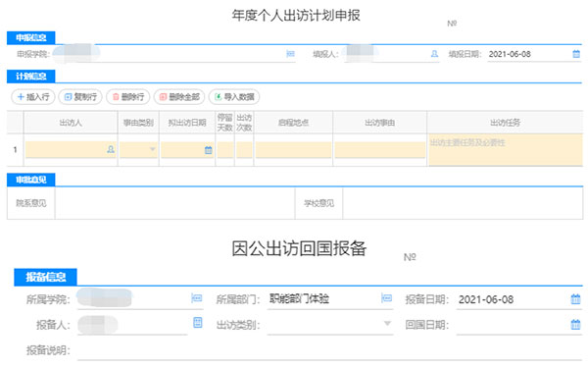Open the 填报日期 calendar icon

[576, 54]
